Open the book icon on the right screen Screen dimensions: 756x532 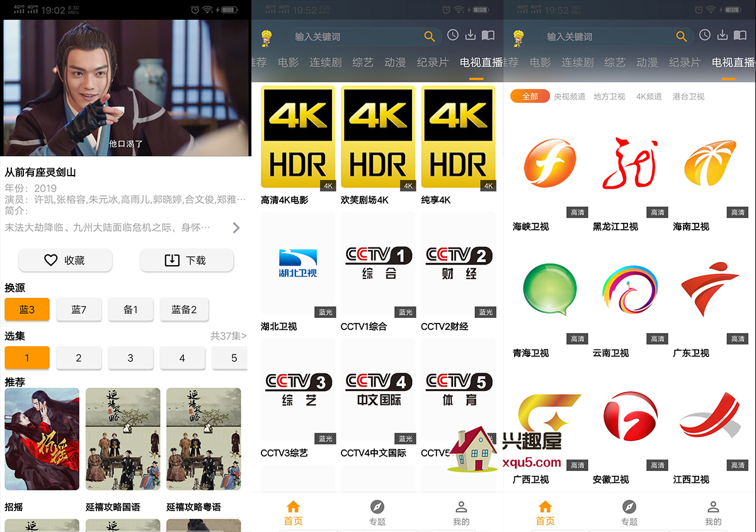tap(740, 35)
